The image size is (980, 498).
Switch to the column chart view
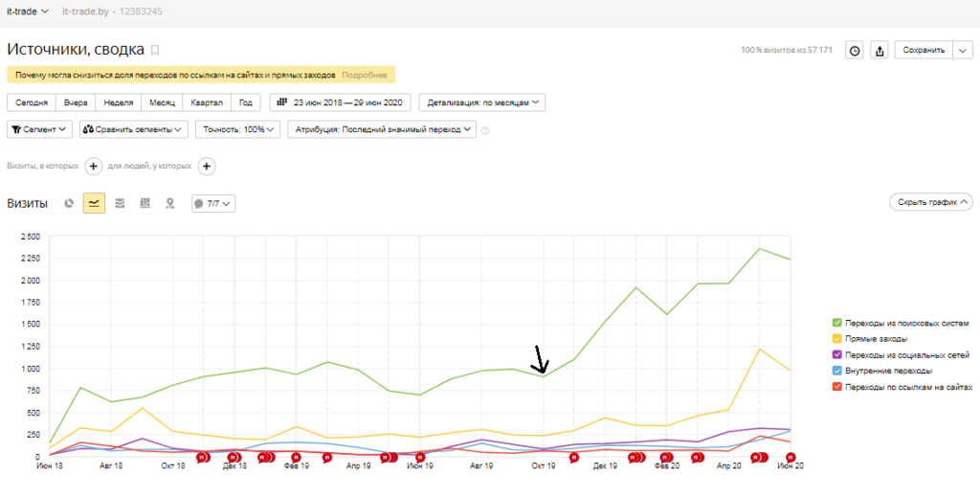click(x=145, y=203)
